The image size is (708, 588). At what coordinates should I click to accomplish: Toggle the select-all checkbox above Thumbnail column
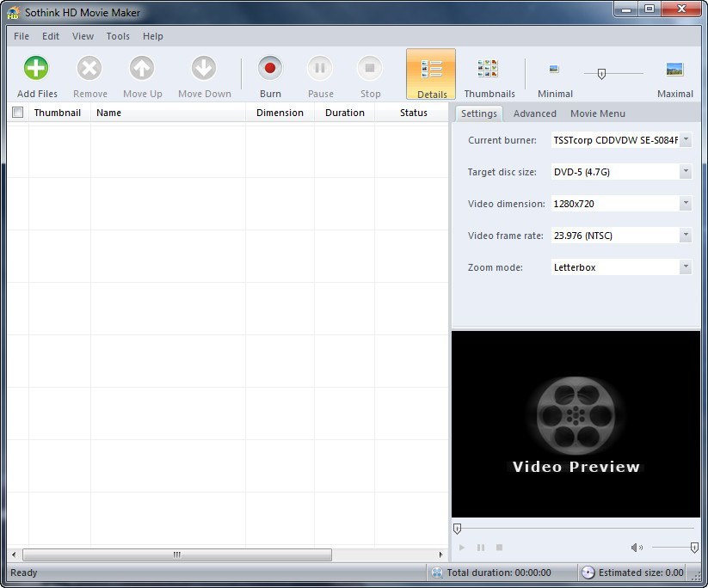point(17,112)
